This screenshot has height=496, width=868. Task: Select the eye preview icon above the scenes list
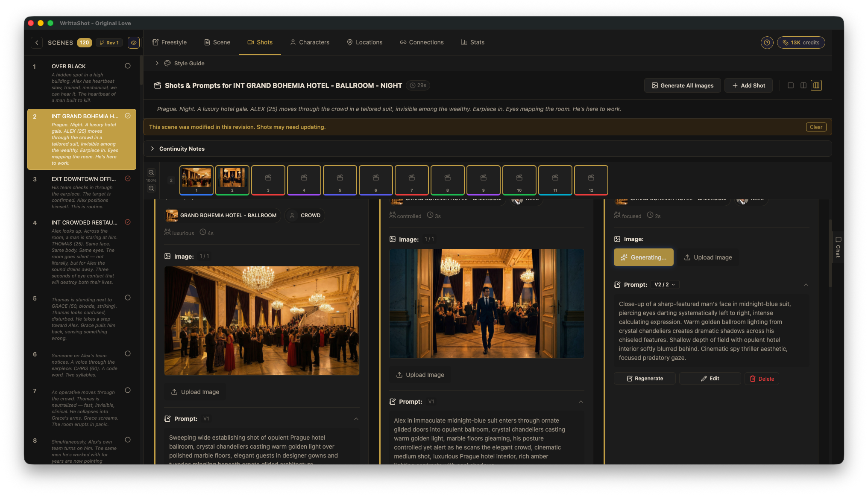[134, 43]
